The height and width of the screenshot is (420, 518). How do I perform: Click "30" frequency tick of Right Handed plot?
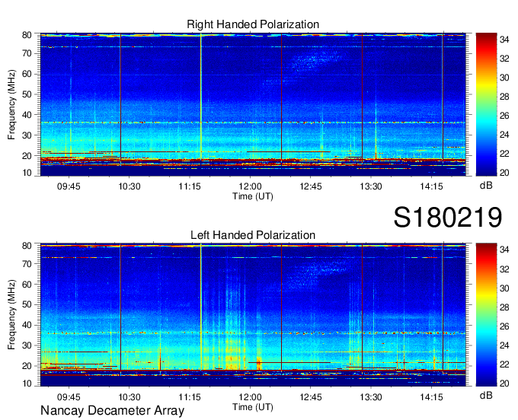pos(27,135)
